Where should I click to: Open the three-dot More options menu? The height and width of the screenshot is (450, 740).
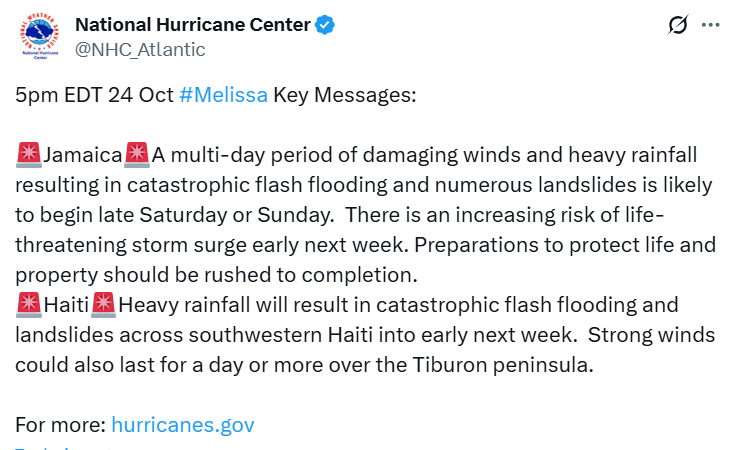(x=710, y=26)
